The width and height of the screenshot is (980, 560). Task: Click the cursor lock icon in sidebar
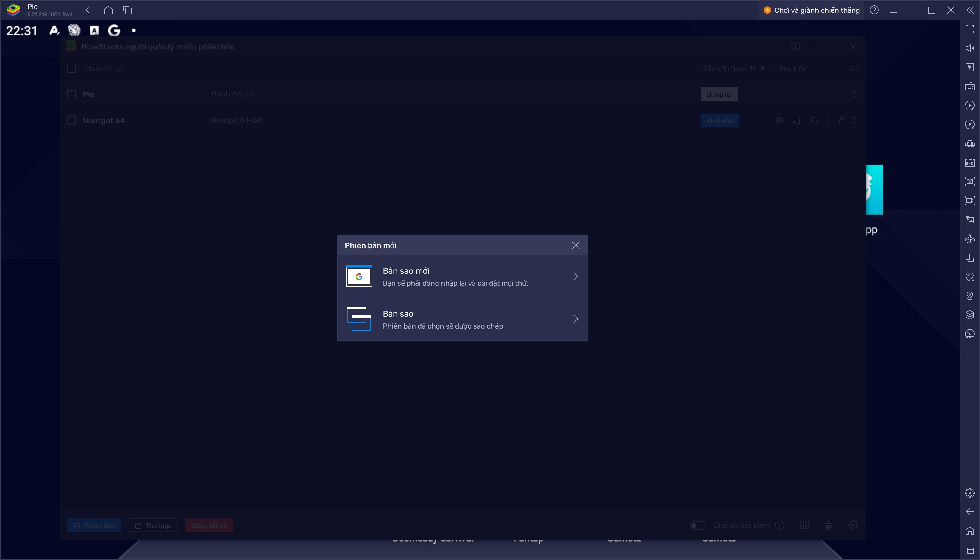click(x=970, y=67)
